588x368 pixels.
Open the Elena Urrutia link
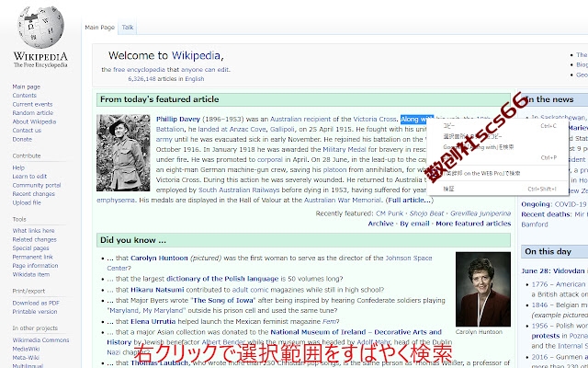click(153, 321)
